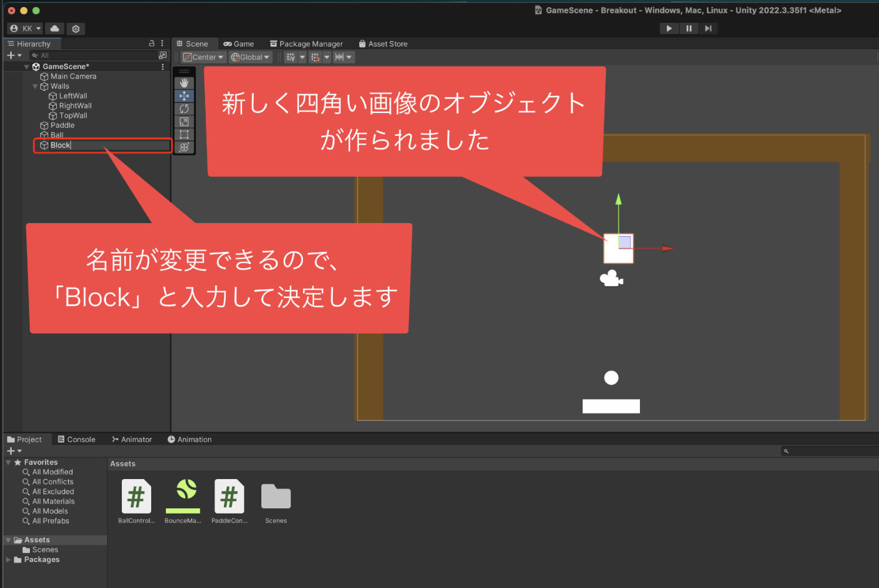Open the Asset Store tab

(x=383, y=43)
